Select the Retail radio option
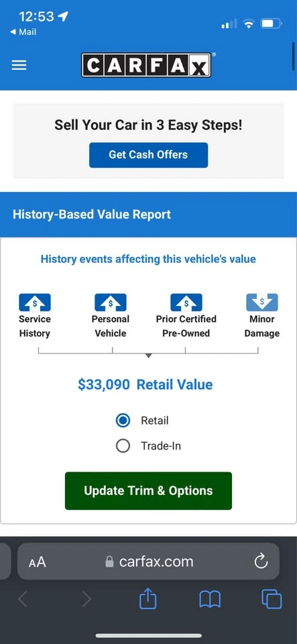Screen dimensions: 297x644 pos(123,421)
